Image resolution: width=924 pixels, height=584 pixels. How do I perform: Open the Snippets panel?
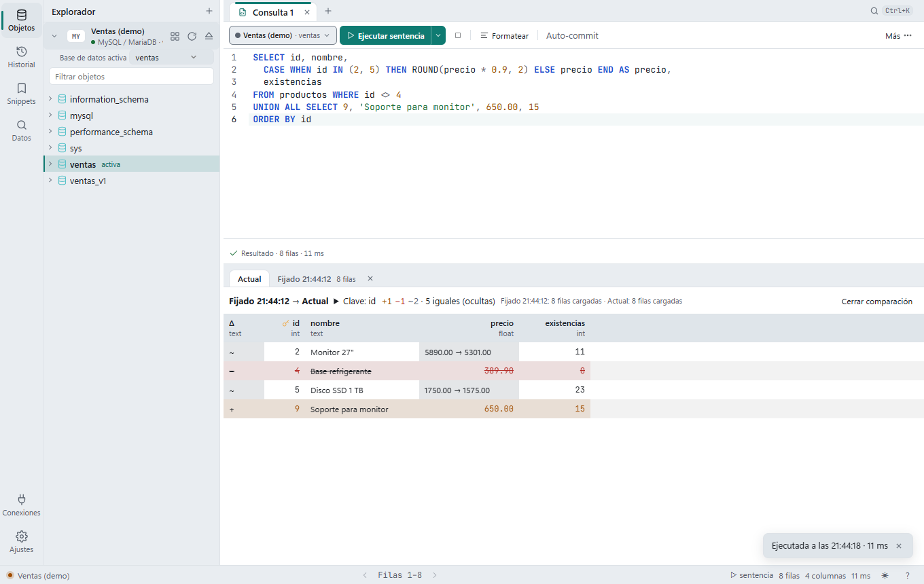click(21, 94)
